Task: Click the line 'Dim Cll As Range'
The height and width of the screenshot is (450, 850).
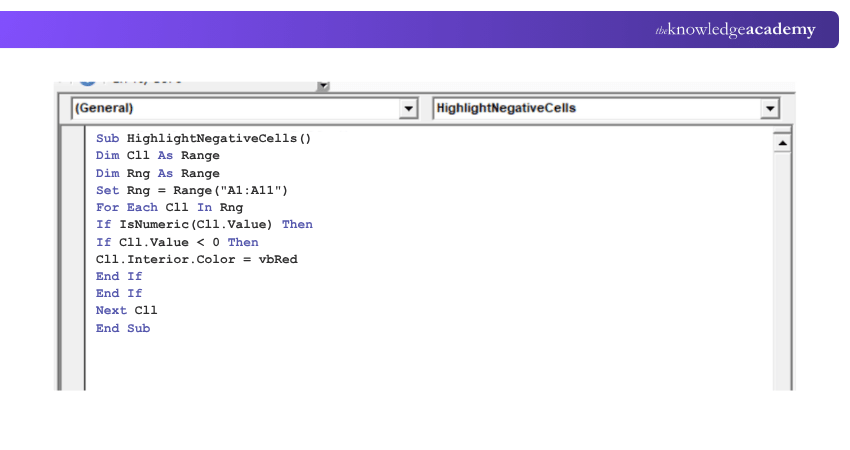Action: click(x=157, y=156)
